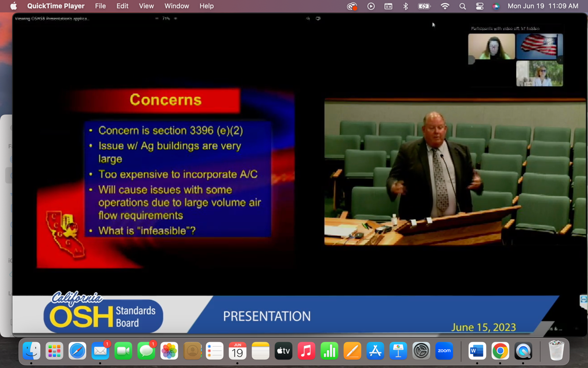The image size is (588, 368).
Task: Launch Zoom from the Dock
Action: (444, 351)
